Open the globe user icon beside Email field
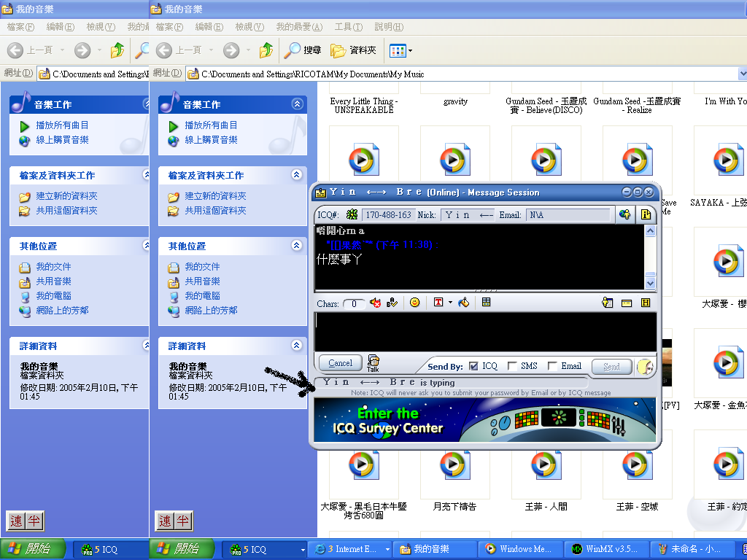 click(624, 215)
